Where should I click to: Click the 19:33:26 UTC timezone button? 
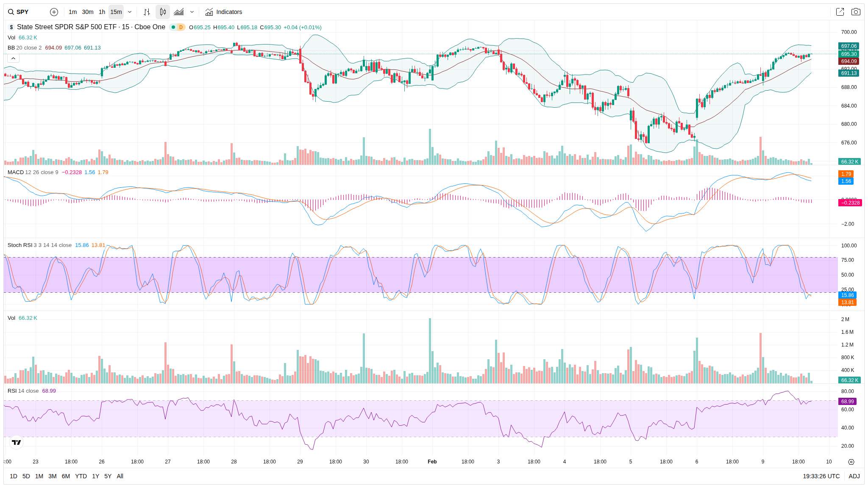pyautogui.click(x=821, y=476)
